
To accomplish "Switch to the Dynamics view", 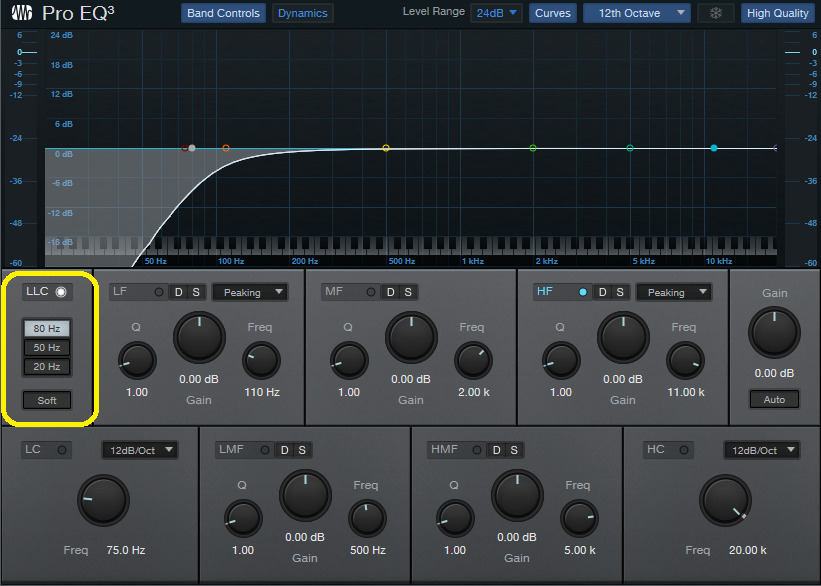I will pos(301,13).
